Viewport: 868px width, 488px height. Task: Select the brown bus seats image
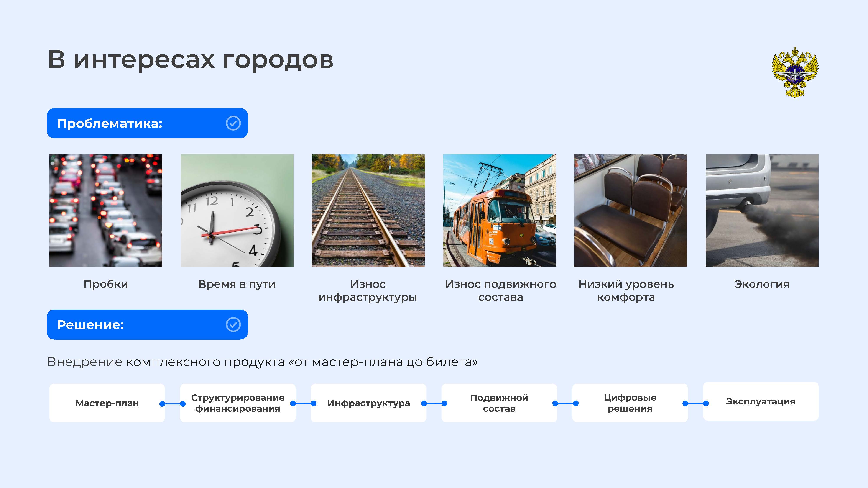(630, 211)
